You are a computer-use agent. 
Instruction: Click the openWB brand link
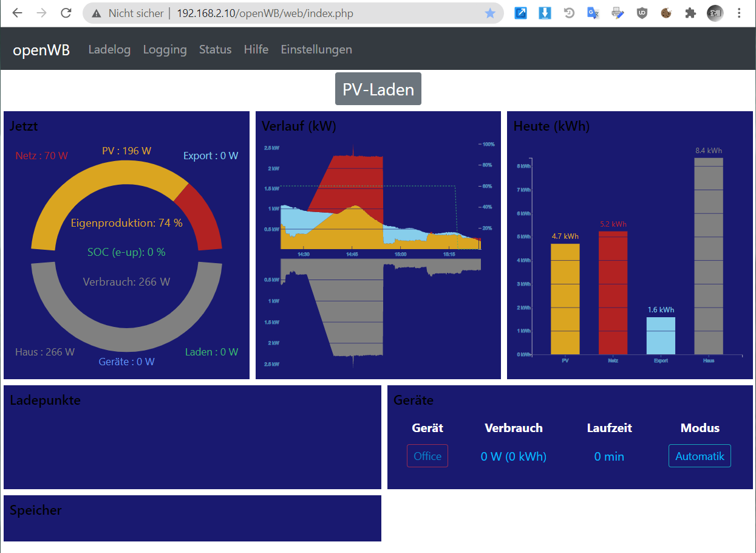[41, 50]
